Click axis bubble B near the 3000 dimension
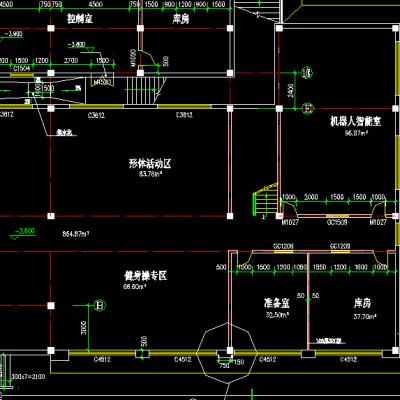The height and width of the screenshot is (400, 400). [99, 305]
